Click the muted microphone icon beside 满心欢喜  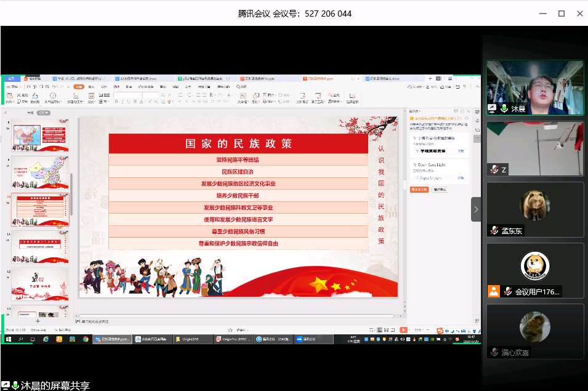tap(494, 352)
